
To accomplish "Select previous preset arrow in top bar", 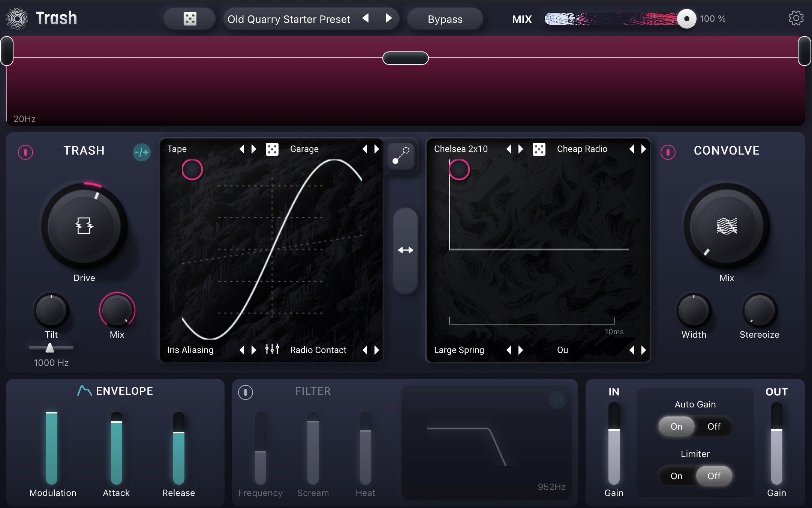I will 366,18.
